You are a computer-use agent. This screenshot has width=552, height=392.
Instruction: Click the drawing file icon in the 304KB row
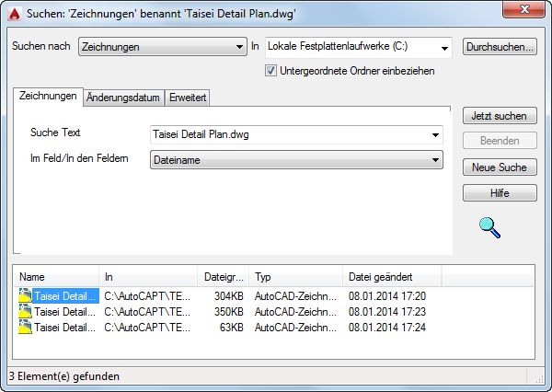[25, 296]
